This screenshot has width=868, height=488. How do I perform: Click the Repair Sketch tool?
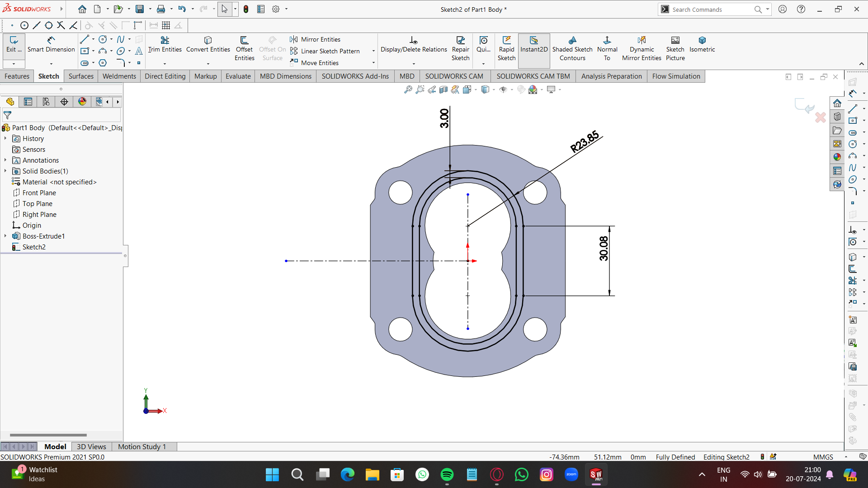[460, 48]
